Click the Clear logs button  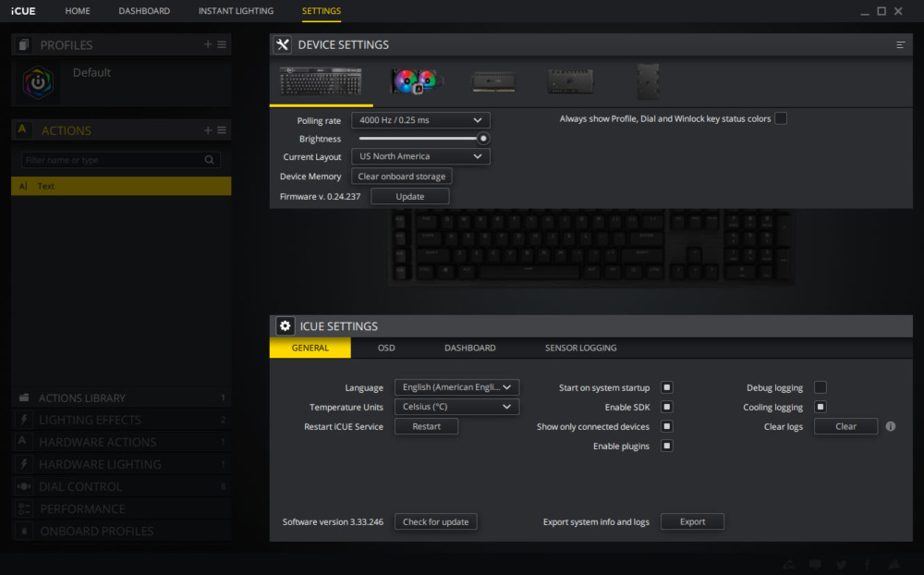point(845,426)
